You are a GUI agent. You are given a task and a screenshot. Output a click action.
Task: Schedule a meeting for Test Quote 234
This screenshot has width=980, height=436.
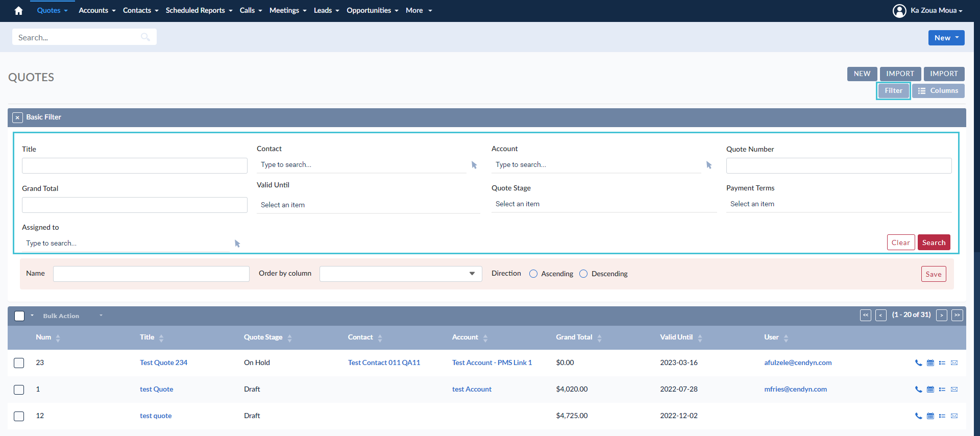point(930,363)
